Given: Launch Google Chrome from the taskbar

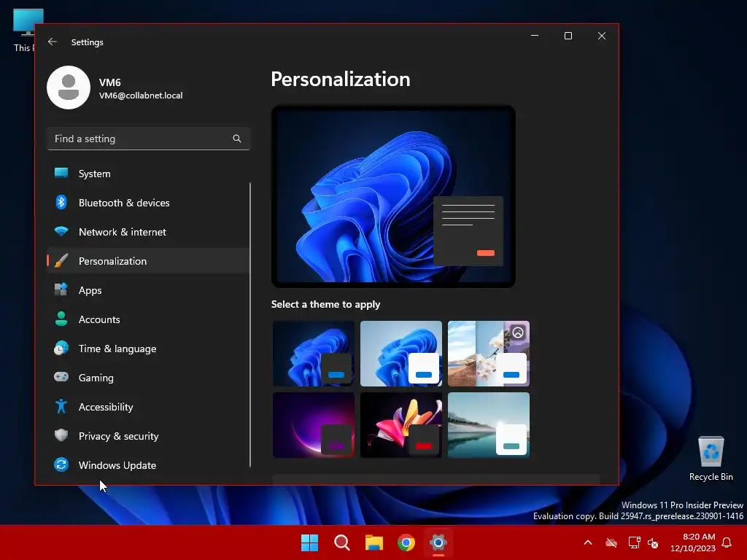Looking at the screenshot, I should [x=406, y=542].
